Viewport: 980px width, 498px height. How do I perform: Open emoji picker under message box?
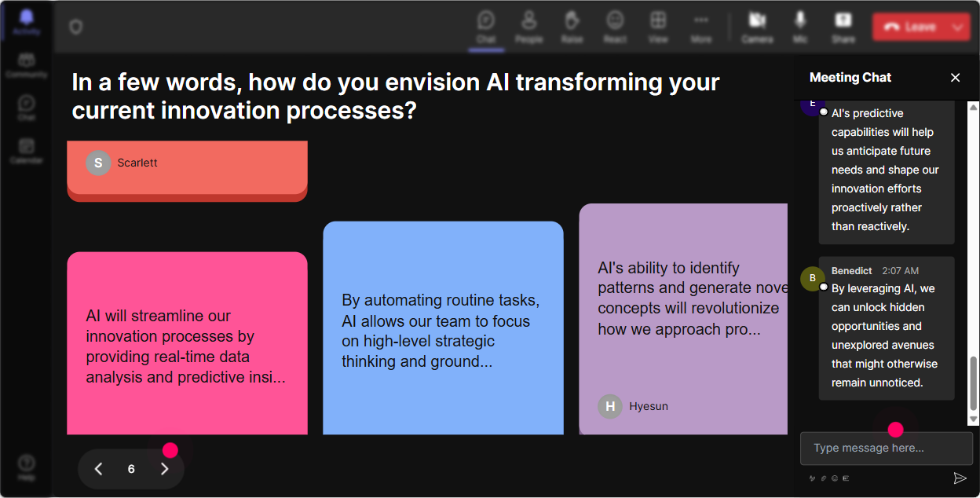coord(835,478)
